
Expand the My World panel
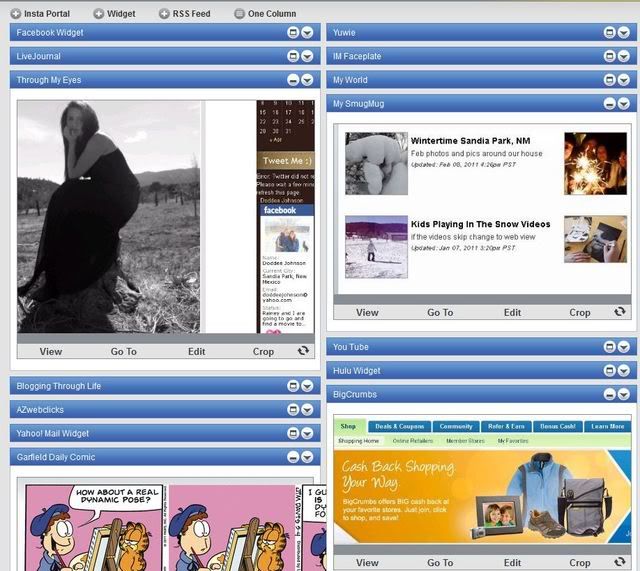coord(609,80)
